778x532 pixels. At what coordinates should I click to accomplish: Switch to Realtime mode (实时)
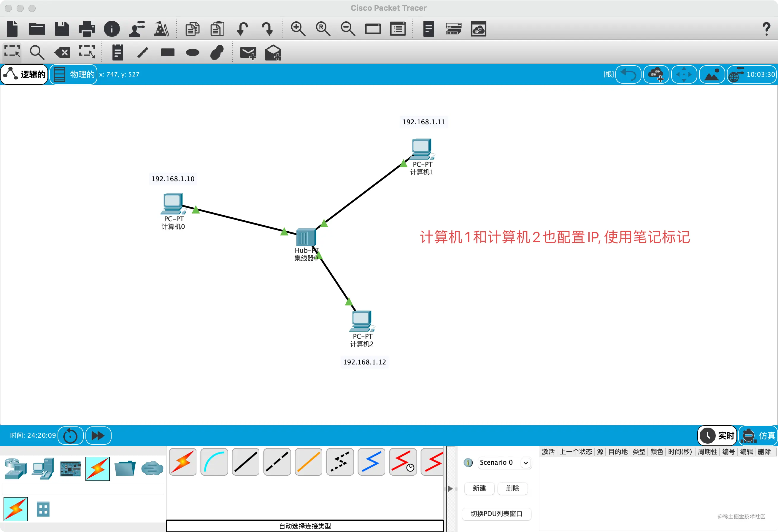pyautogui.click(x=717, y=435)
